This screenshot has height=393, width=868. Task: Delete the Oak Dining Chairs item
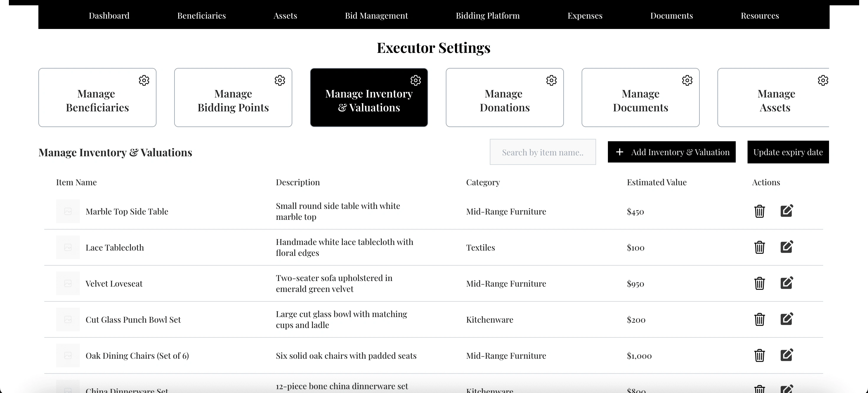click(759, 356)
